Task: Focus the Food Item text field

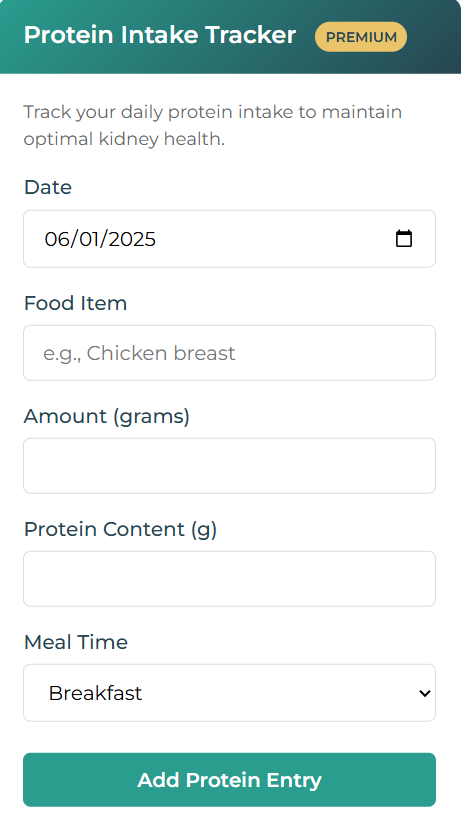Action: click(229, 353)
